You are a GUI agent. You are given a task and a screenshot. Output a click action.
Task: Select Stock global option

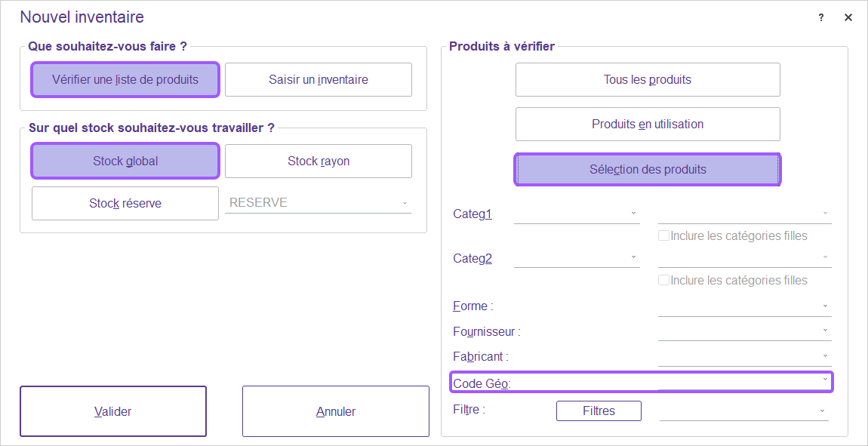pos(125,161)
